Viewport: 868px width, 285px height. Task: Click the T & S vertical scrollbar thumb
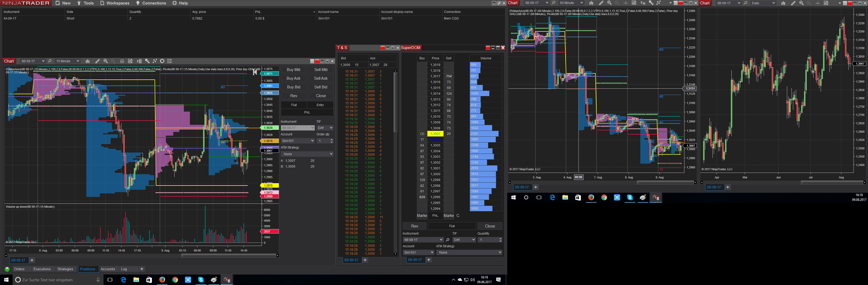point(395,102)
